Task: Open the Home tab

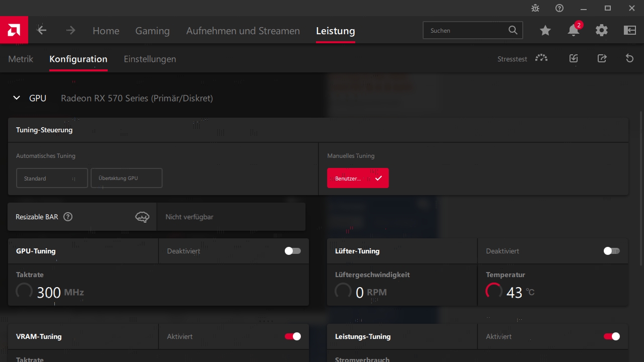Action: (x=106, y=31)
